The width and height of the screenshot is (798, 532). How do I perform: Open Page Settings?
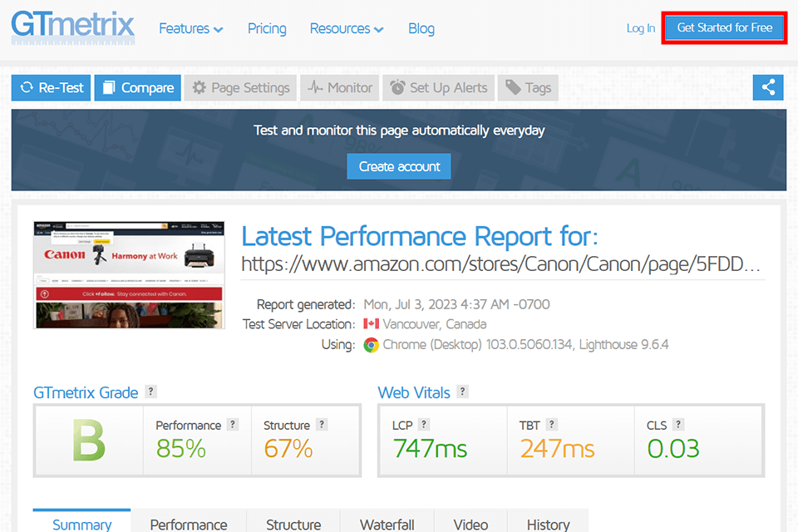(241, 87)
